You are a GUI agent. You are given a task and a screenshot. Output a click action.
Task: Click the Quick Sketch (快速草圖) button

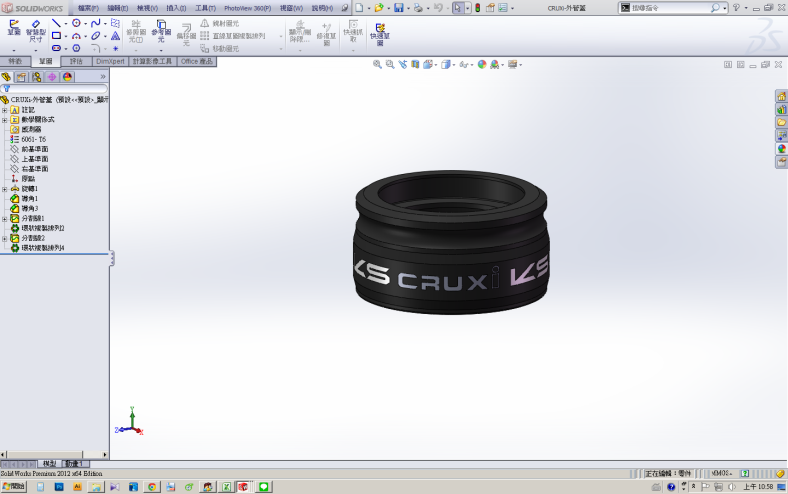point(380,33)
